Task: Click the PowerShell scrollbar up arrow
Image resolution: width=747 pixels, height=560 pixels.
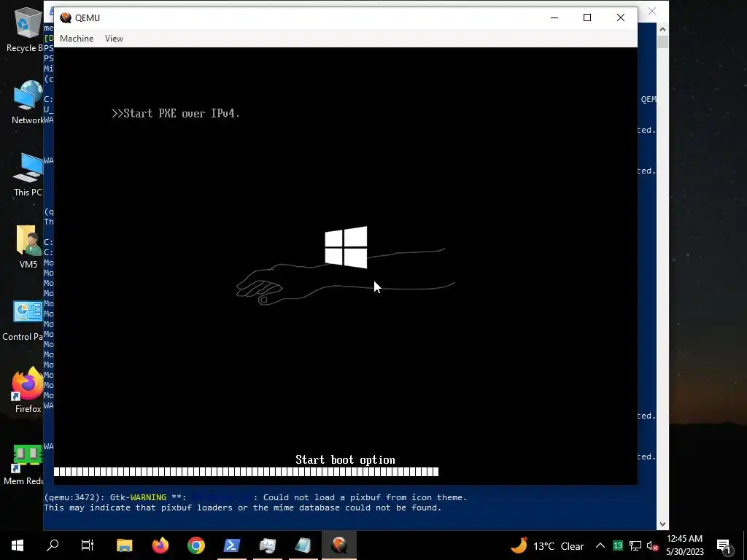Action: point(662,29)
